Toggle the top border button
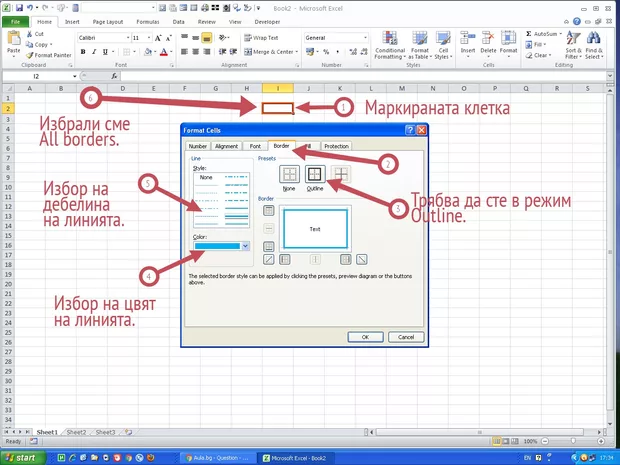The image size is (620, 465). coord(268,209)
